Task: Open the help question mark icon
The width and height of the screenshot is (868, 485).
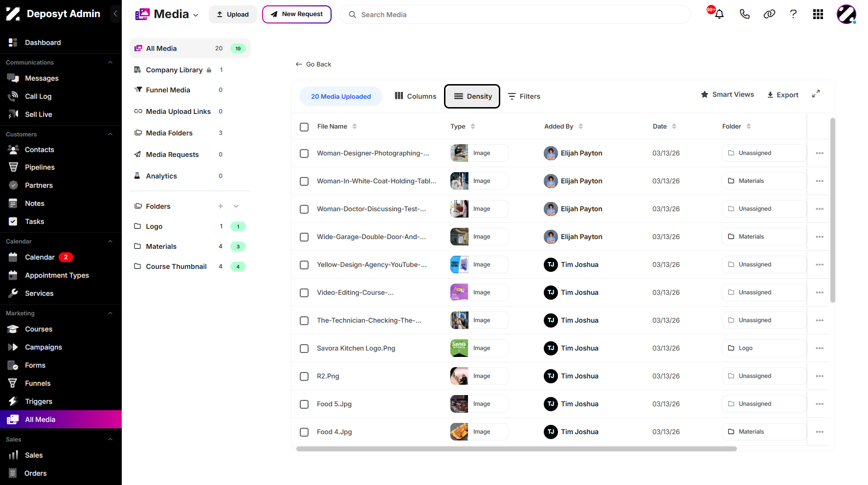Action: (x=793, y=14)
